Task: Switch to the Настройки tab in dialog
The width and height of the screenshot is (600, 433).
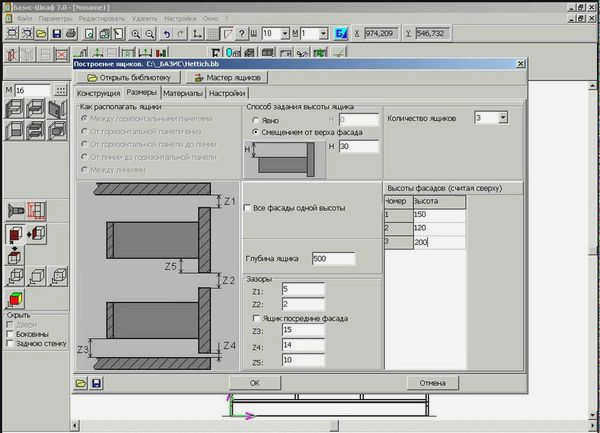Action: coord(227,93)
